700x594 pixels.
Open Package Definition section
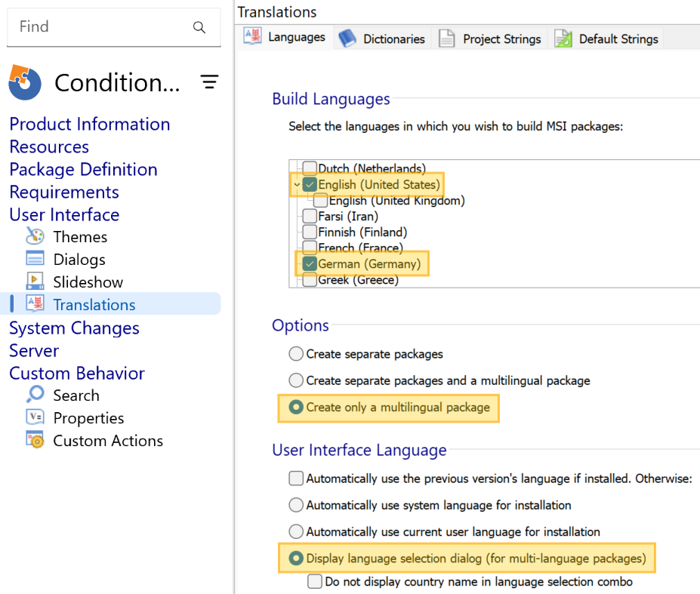84,170
